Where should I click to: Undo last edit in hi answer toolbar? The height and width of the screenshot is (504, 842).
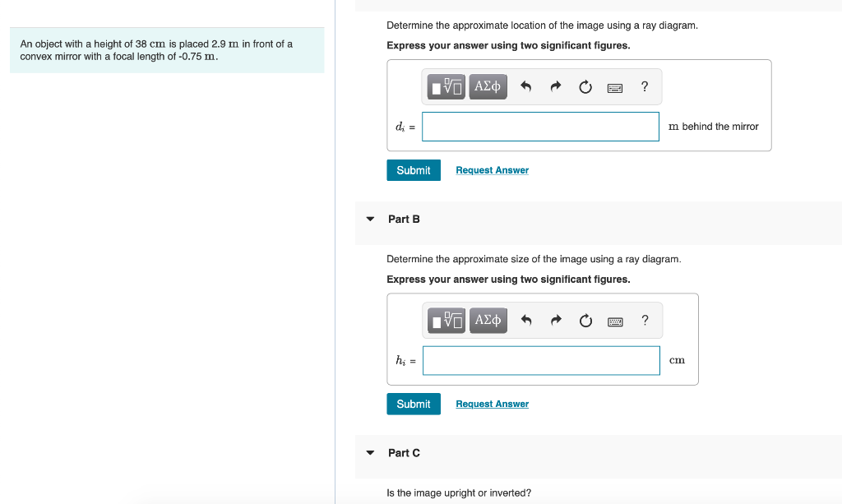click(x=526, y=321)
